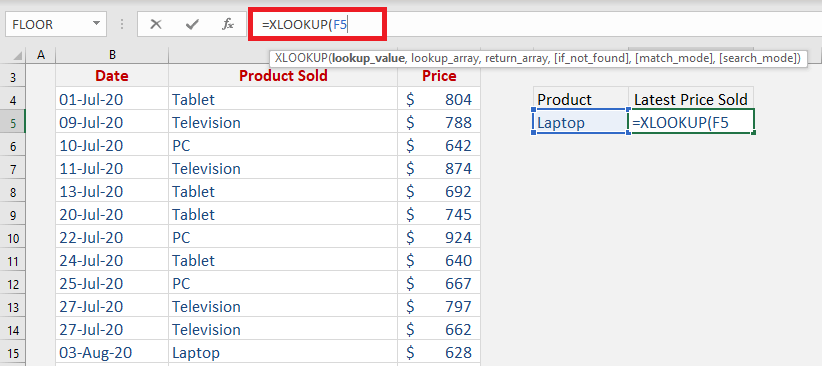Click the formula bar resize dots handle

(122, 24)
